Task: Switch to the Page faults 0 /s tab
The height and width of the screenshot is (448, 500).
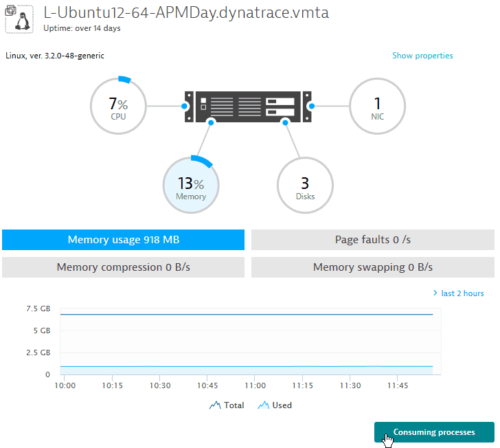Action: pyautogui.click(x=373, y=240)
